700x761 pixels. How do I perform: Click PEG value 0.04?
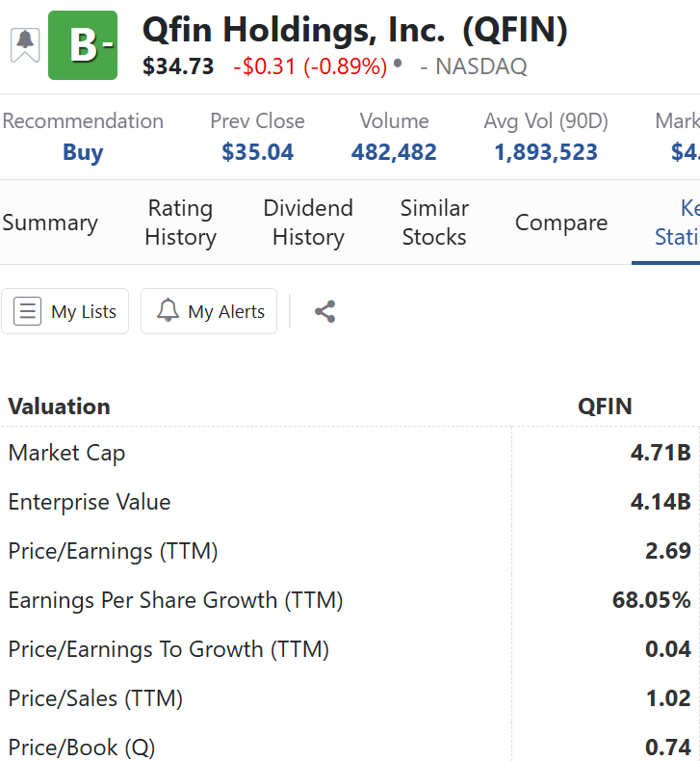coord(668,649)
